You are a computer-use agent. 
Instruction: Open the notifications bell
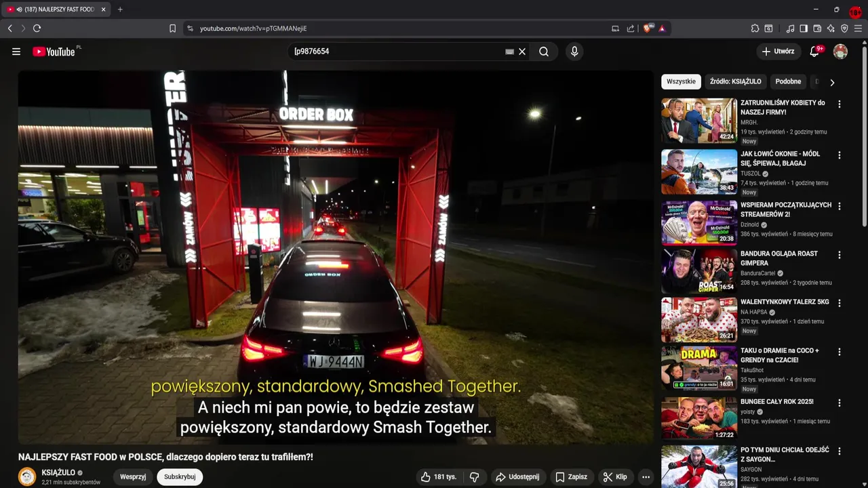815,52
